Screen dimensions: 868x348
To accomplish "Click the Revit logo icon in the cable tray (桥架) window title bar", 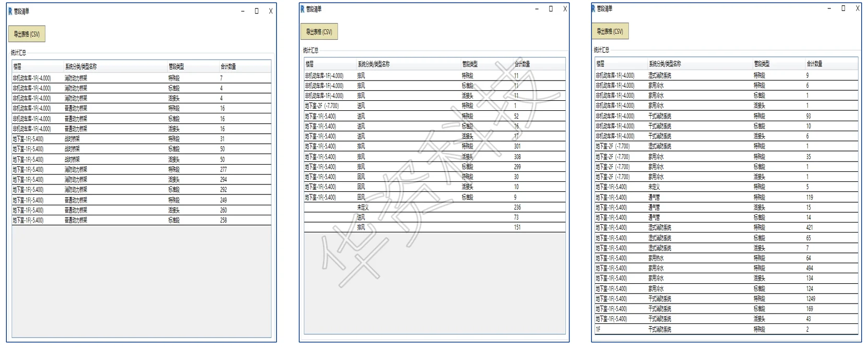I will (x=10, y=11).
